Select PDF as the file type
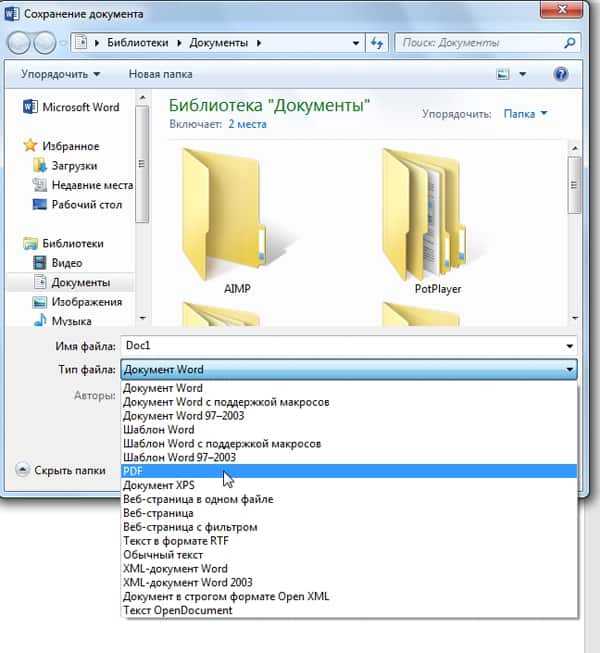 coord(349,471)
